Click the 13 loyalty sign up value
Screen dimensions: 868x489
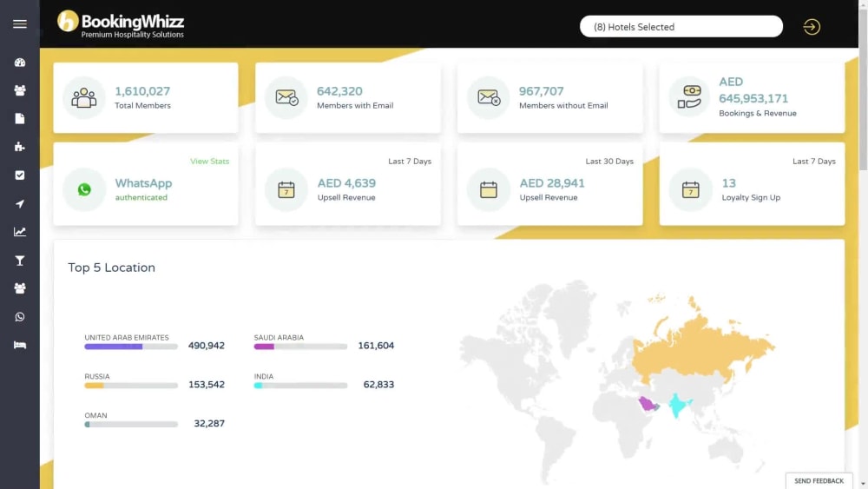728,183
